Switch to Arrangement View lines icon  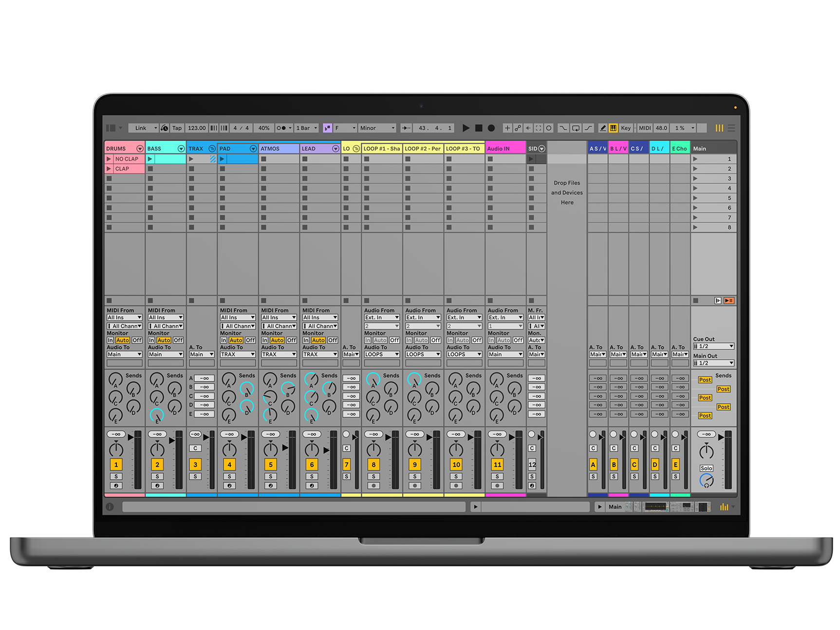[731, 128]
